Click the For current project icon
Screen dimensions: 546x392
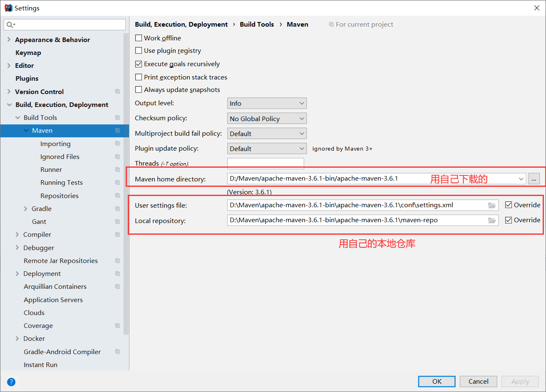pos(331,25)
